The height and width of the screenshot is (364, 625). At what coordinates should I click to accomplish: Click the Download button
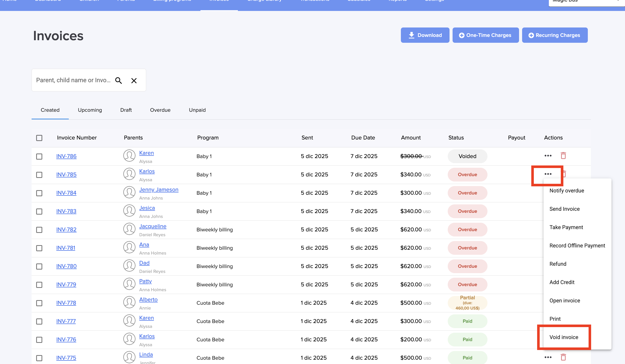[425, 35]
